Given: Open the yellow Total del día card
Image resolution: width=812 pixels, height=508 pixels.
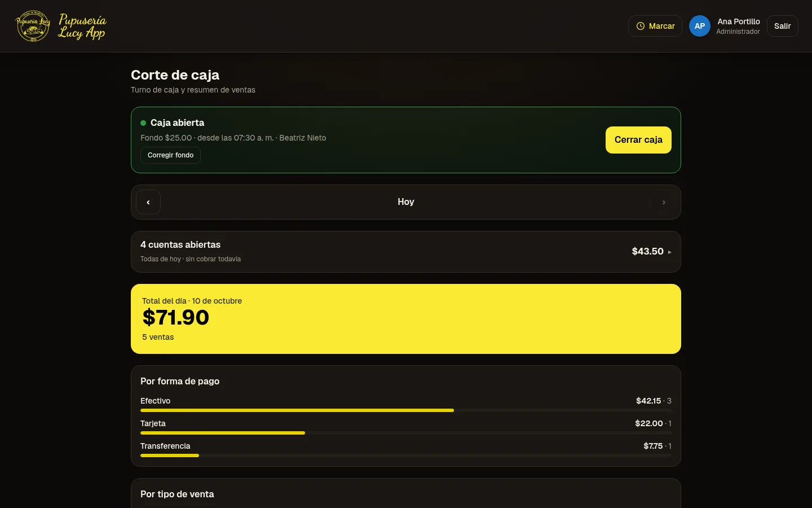Looking at the screenshot, I should (406, 319).
